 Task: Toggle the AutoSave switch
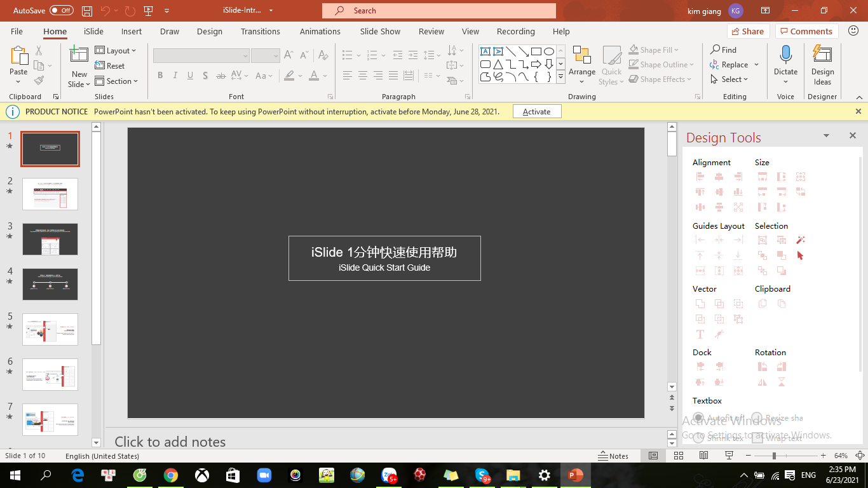62,11
